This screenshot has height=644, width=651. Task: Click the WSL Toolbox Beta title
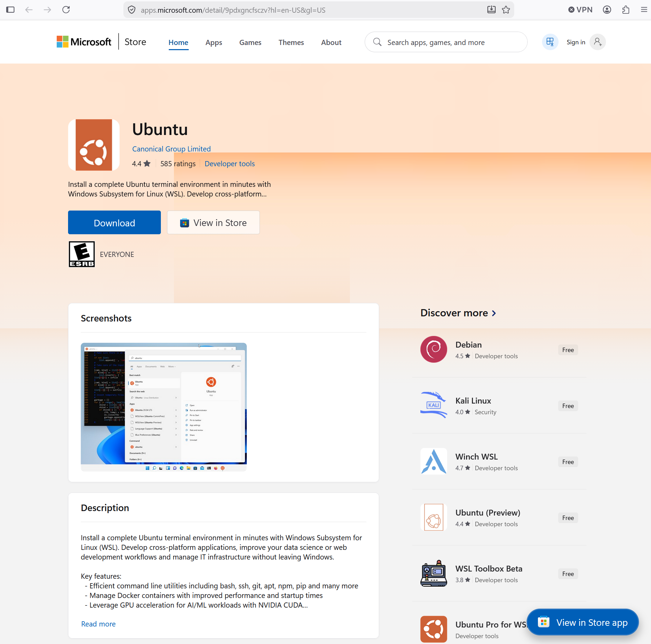click(489, 568)
